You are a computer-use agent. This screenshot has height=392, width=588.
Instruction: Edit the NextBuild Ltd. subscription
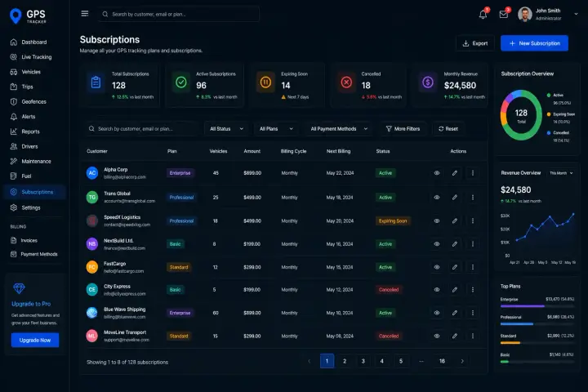pos(455,244)
